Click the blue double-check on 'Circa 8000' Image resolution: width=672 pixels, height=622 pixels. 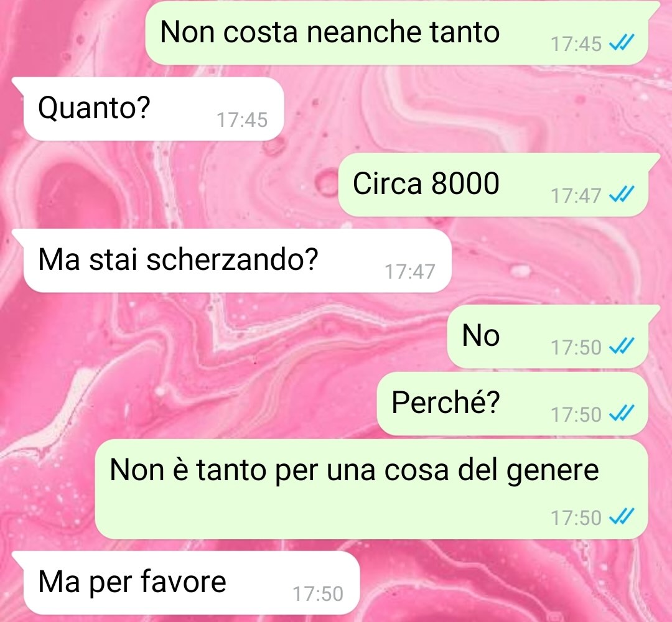pos(622,195)
